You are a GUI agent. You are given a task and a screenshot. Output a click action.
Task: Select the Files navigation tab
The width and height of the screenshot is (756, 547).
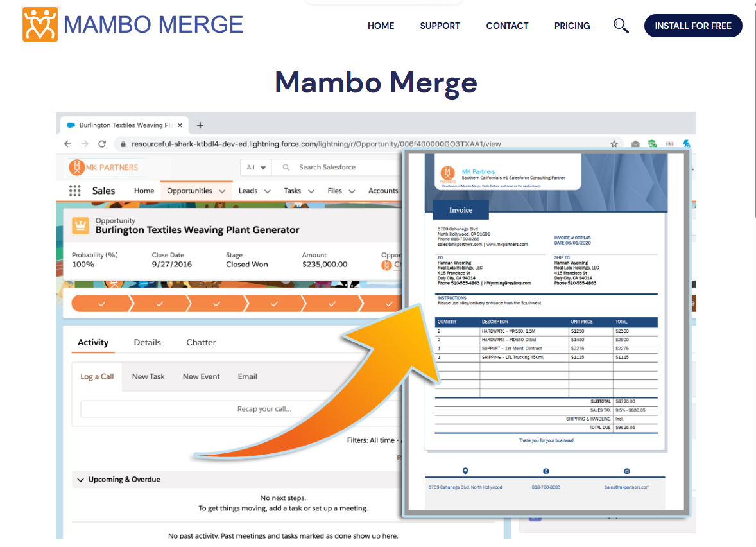(x=334, y=191)
